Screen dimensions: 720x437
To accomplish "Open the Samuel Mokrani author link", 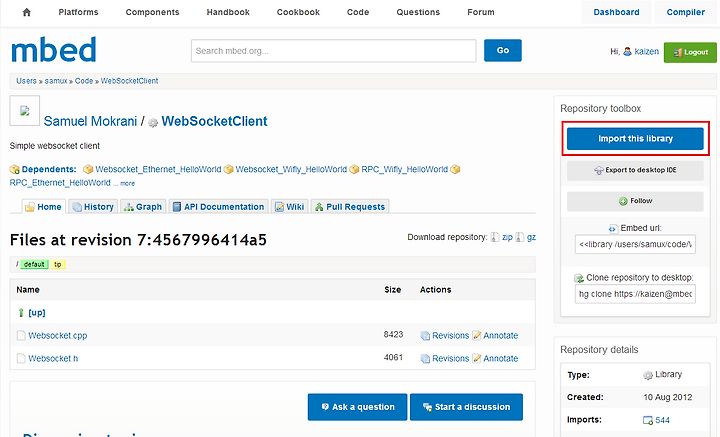I will click(90, 121).
